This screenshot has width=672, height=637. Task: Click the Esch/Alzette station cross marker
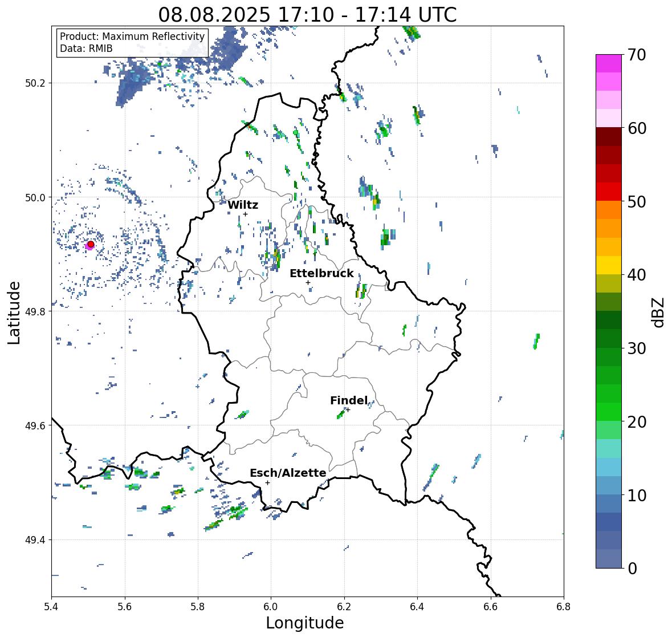coord(267,482)
